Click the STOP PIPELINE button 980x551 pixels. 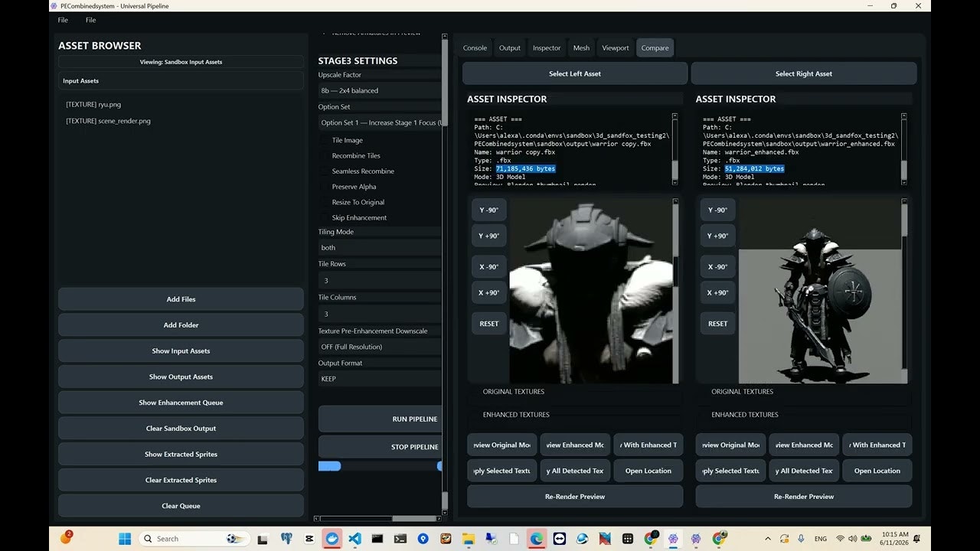[x=380, y=447]
